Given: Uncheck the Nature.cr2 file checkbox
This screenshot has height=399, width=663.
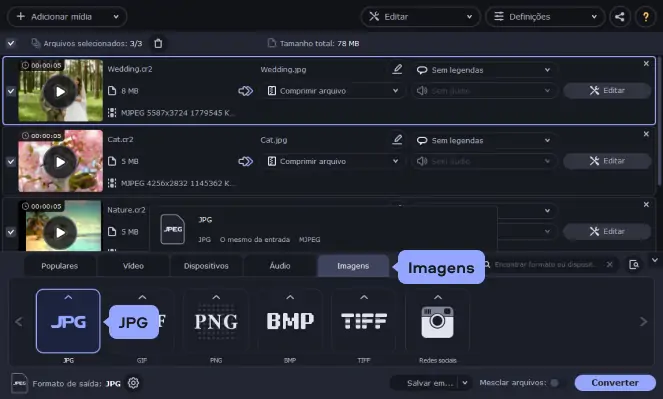Looking at the screenshot, I should (x=11, y=232).
